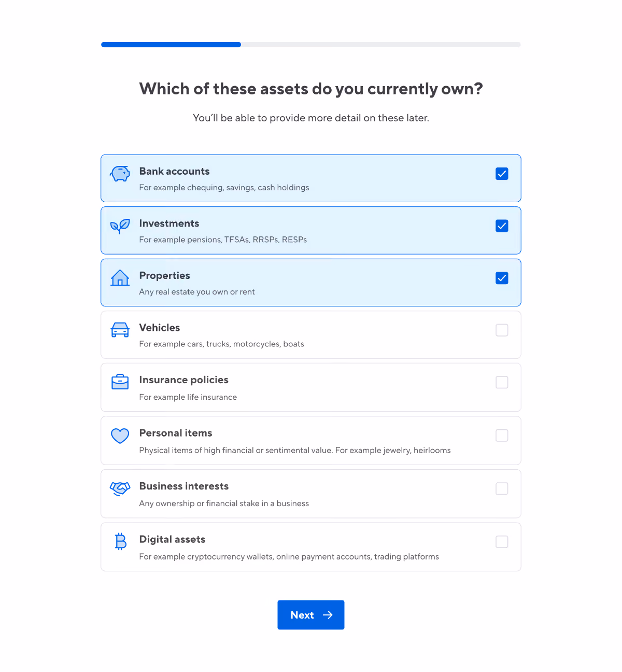Click the house icon for Properties
Screen dimensions: 622x672
tap(120, 278)
